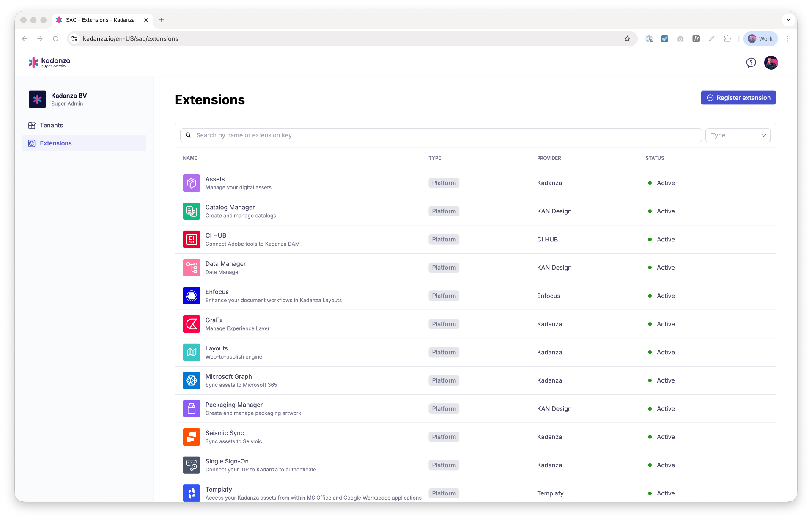This screenshot has width=812, height=520.
Task: Click the Assets extension icon
Action: [192, 183]
